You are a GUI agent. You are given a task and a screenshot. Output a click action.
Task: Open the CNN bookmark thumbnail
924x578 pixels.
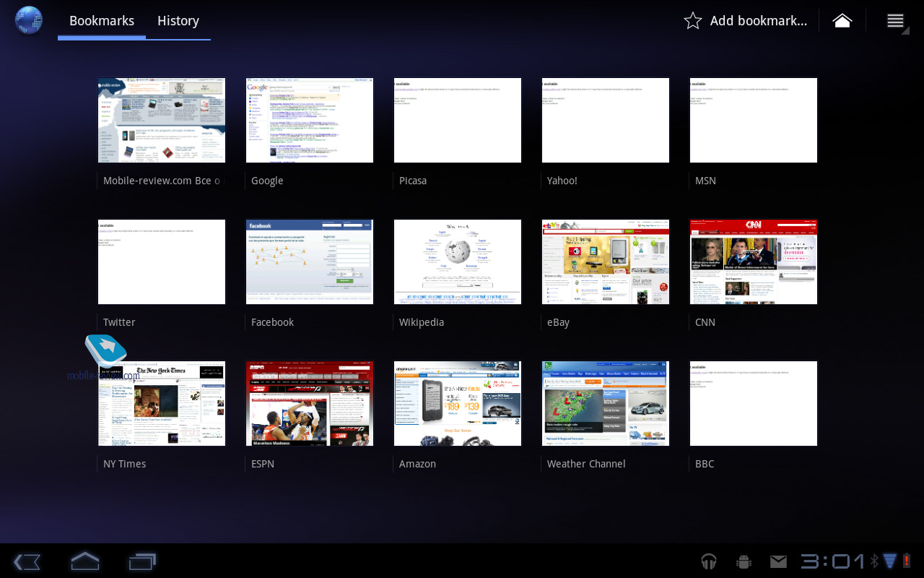tap(754, 262)
